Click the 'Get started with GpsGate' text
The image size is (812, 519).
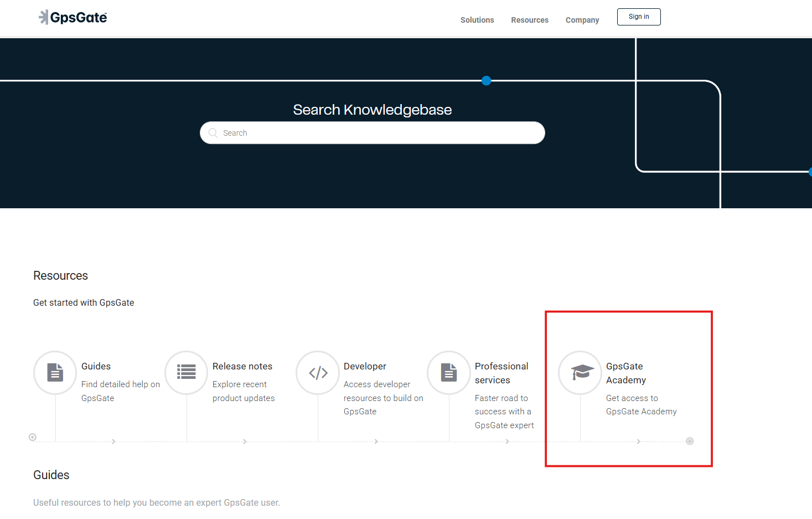[x=84, y=302]
